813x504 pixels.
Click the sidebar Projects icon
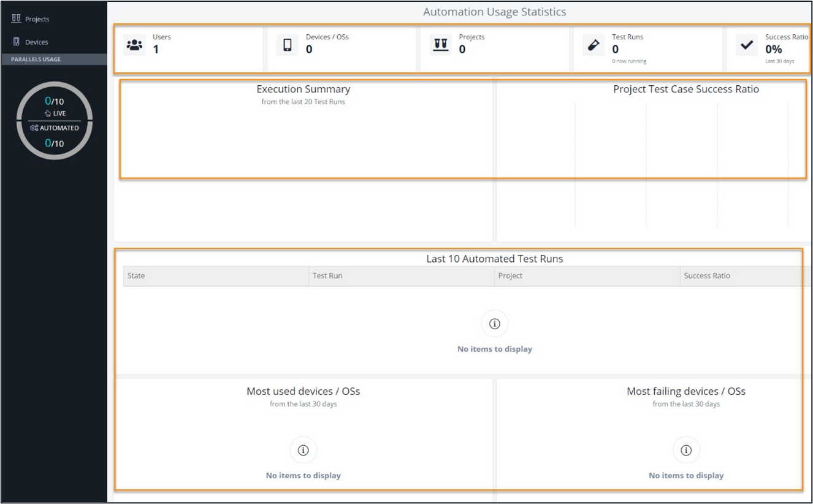(x=17, y=19)
